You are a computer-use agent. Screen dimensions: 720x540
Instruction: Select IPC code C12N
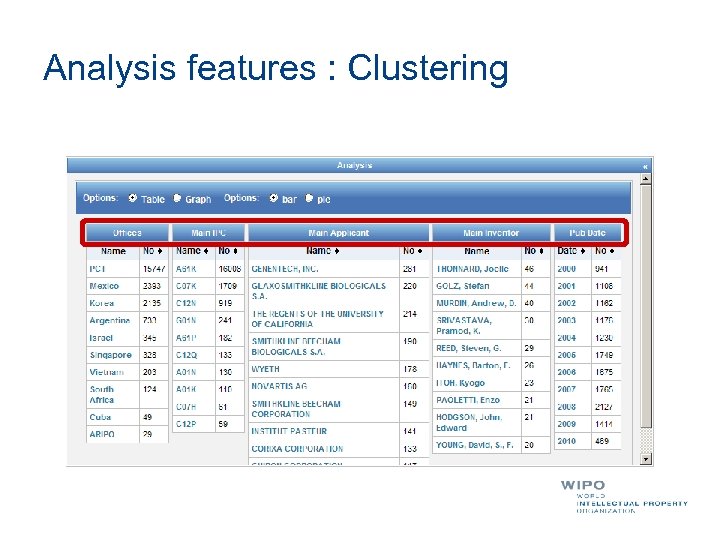coord(186,303)
